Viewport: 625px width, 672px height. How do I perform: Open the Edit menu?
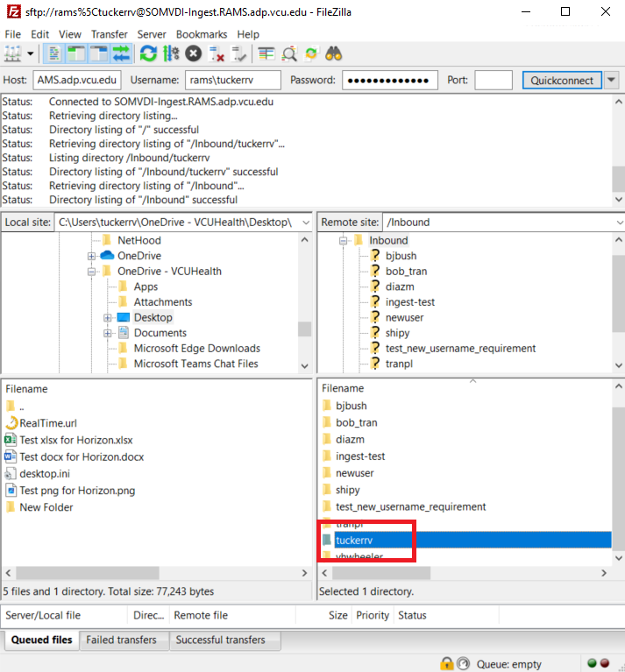[39, 34]
